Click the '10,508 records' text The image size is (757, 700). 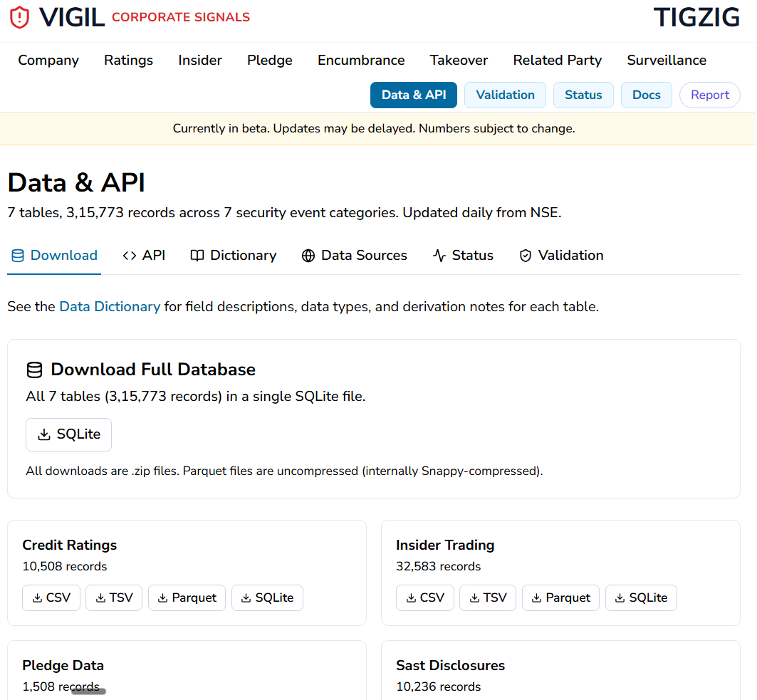click(65, 566)
